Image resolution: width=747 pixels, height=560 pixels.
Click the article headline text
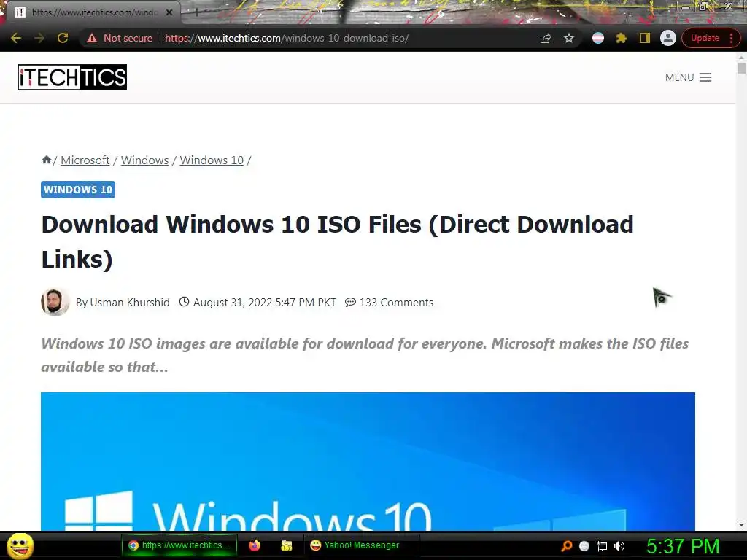(337, 241)
